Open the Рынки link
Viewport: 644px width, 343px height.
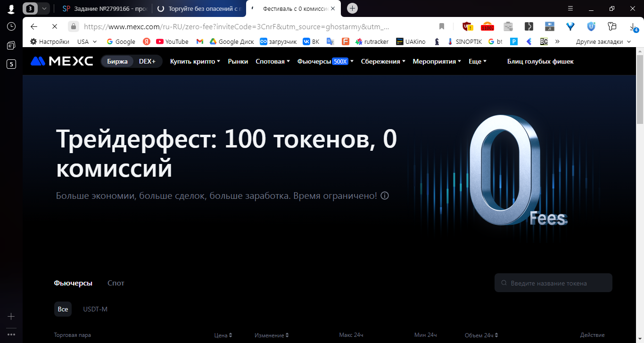click(238, 61)
